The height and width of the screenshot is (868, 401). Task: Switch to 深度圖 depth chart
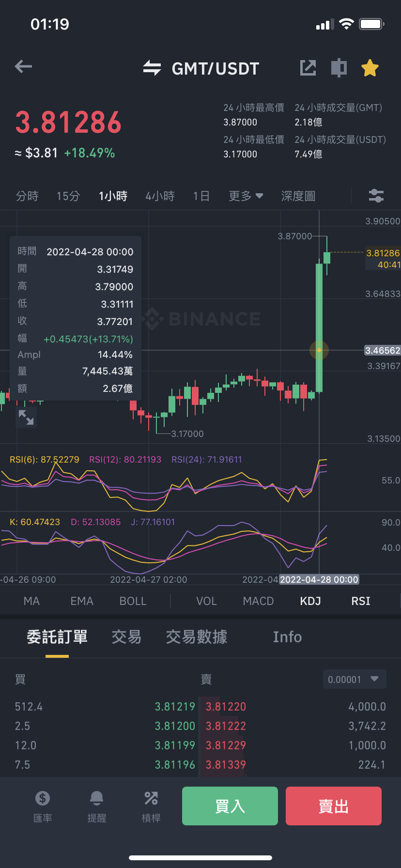[298, 196]
